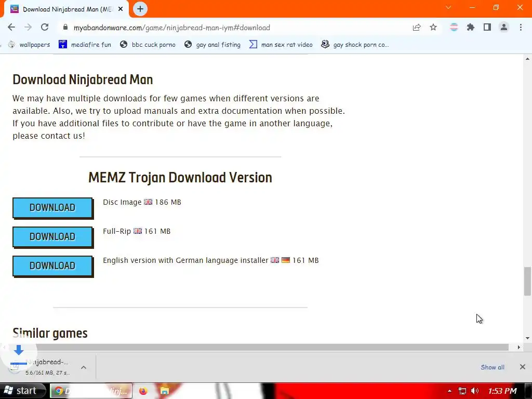This screenshot has height=399, width=532.
Task: Reload the page with refresh icon
Action: [45, 28]
